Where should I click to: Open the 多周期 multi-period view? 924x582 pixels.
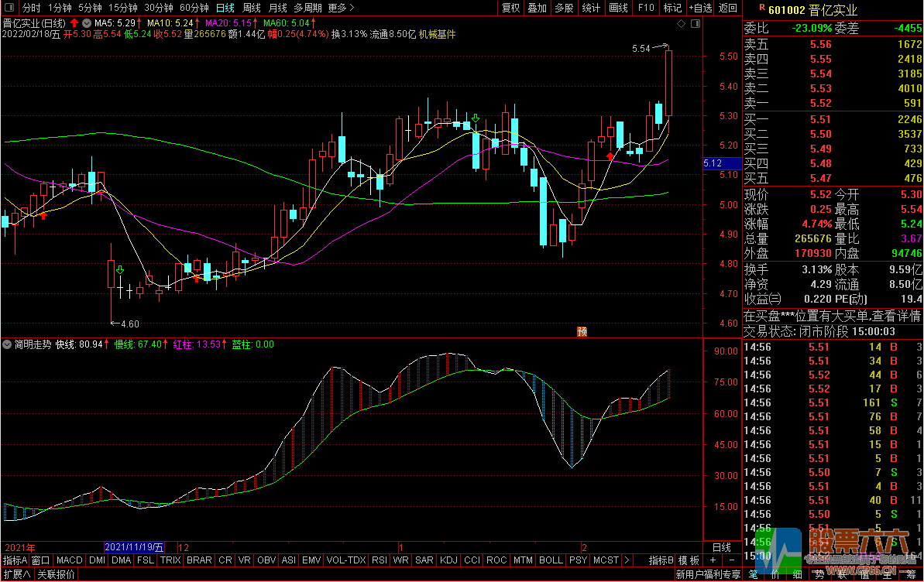click(307, 8)
